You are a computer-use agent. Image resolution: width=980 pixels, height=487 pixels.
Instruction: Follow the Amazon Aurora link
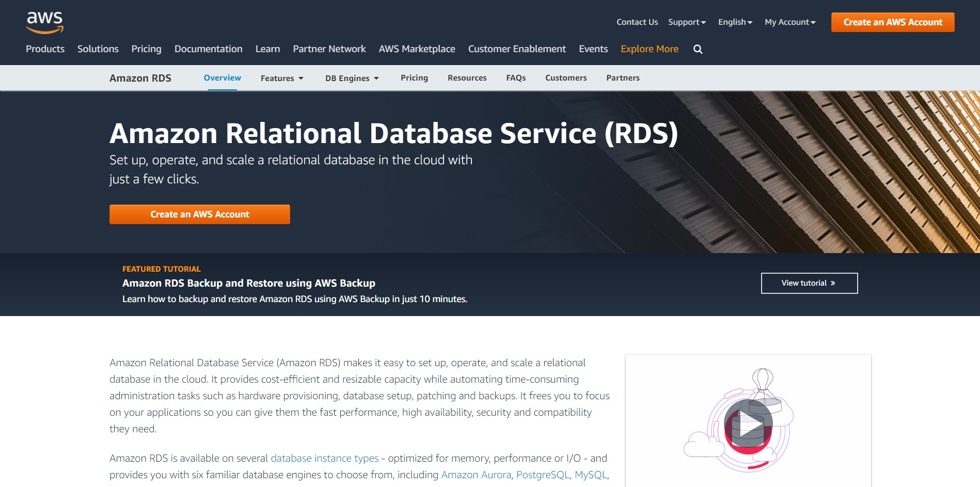(476, 475)
